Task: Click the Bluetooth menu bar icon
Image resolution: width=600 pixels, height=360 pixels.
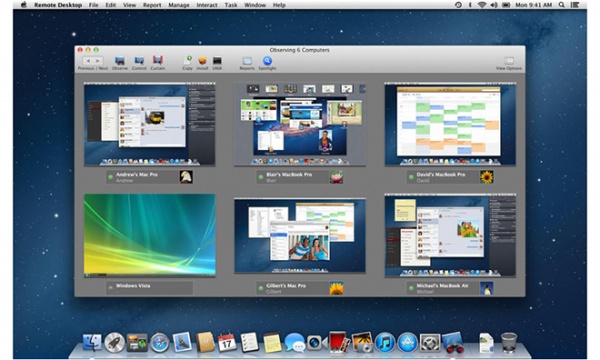Action: (x=470, y=5)
